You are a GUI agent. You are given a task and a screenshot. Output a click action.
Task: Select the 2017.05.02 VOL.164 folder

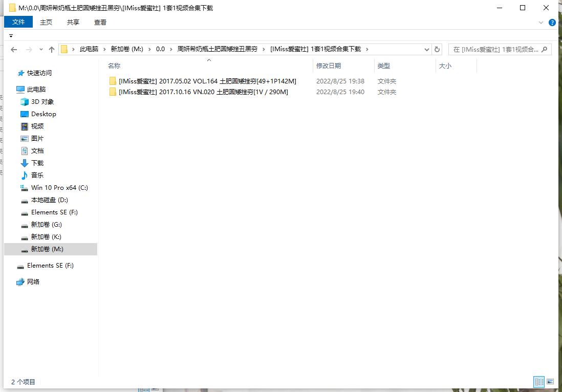[207, 81]
